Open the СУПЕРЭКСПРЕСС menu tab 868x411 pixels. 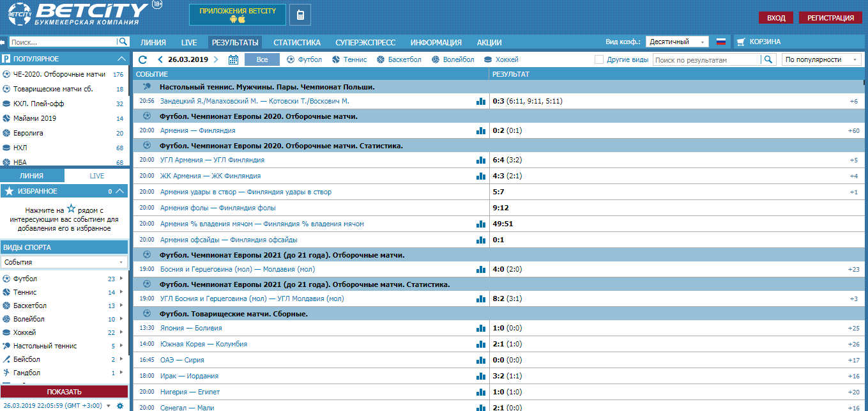point(365,43)
